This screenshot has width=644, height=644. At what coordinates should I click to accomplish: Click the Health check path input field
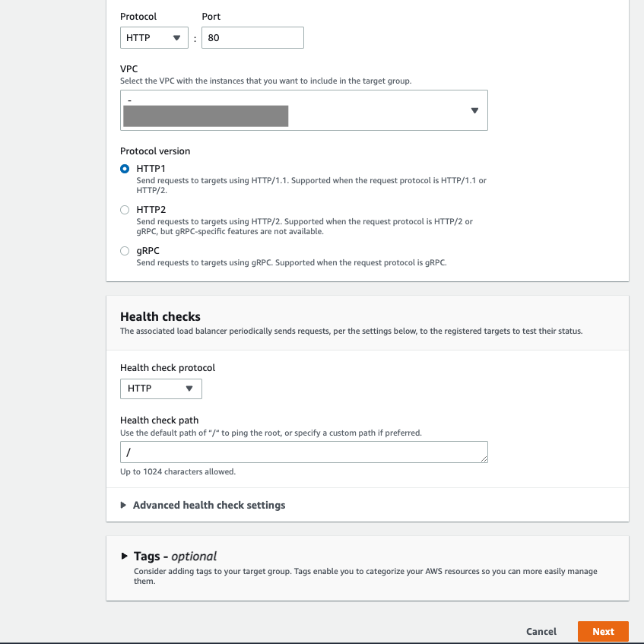tap(303, 452)
